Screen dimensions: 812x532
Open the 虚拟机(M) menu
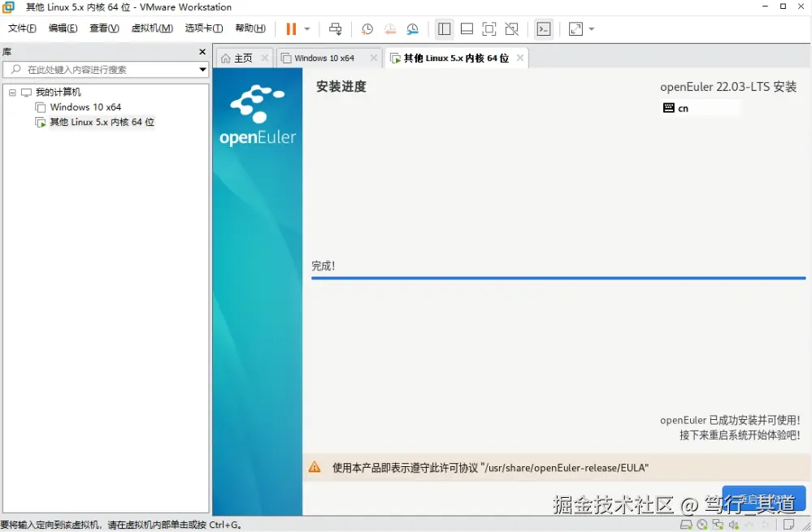152,28
